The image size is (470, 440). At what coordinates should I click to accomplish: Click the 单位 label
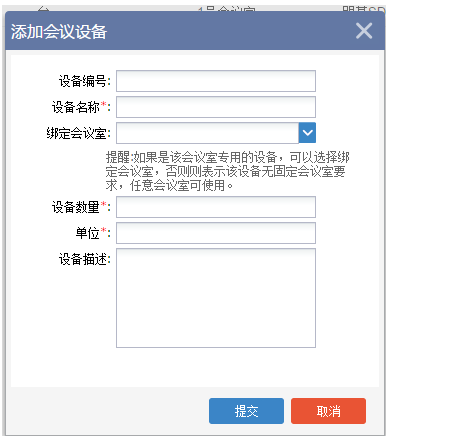click(88, 233)
